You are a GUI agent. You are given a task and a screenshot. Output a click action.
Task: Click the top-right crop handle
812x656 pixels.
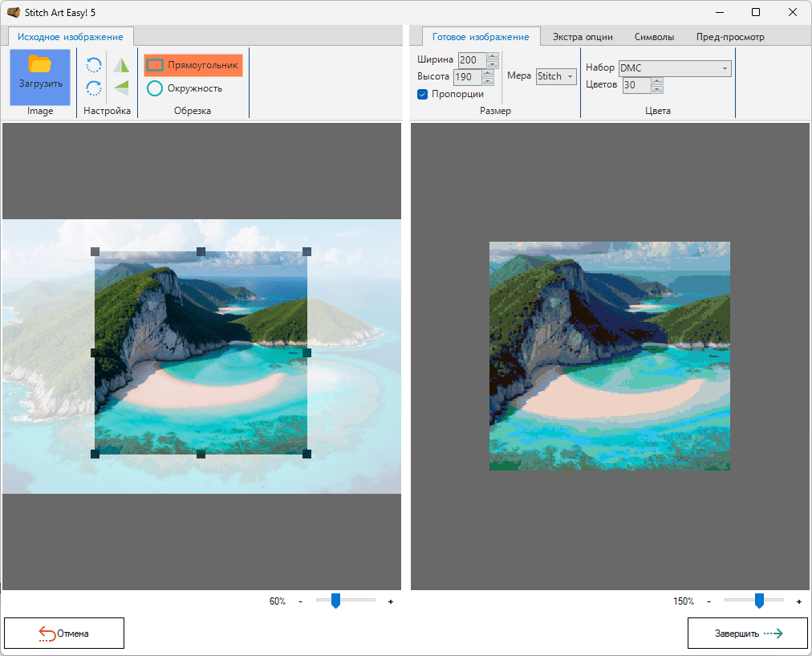307,252
